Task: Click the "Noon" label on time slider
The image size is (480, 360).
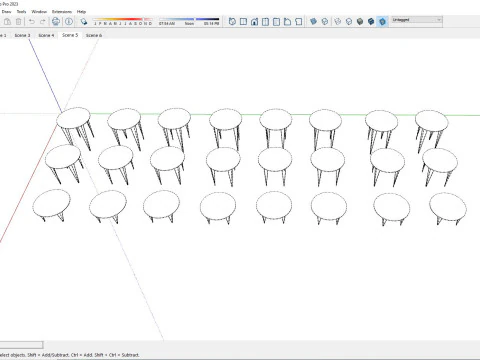Action: (189, 24)
